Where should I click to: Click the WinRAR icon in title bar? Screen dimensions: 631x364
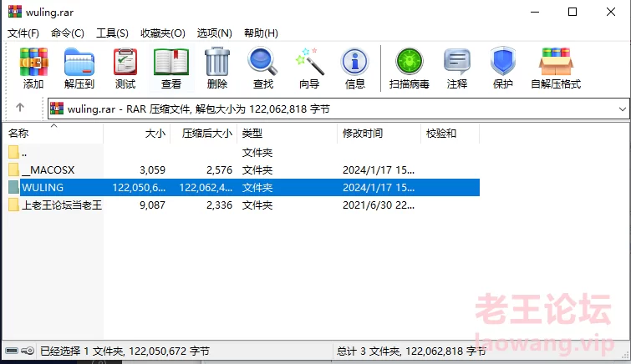[15, 12]
